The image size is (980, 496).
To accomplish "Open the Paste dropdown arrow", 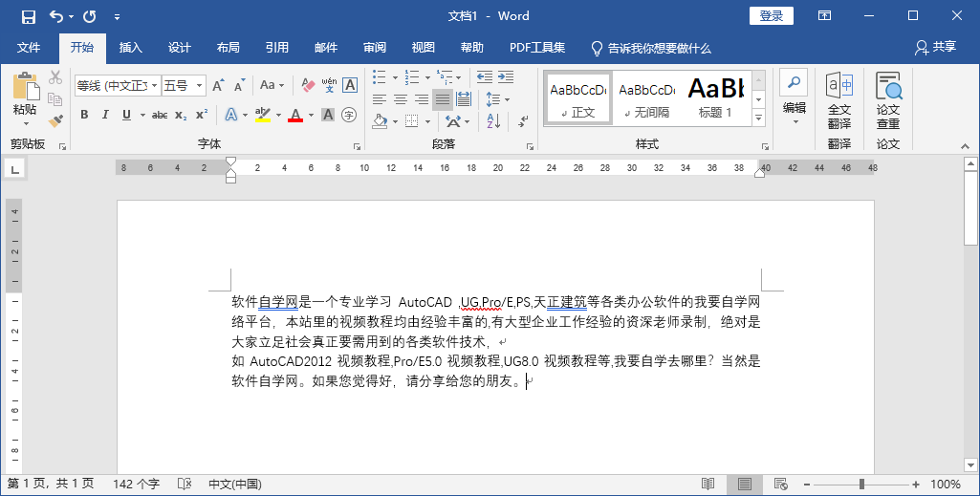I will (25, 123).
